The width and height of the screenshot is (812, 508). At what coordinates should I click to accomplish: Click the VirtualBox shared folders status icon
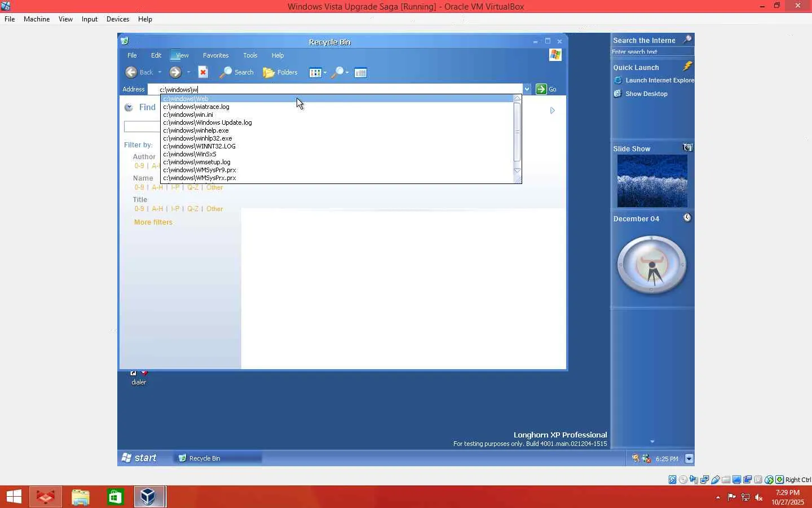click(726, 480)
